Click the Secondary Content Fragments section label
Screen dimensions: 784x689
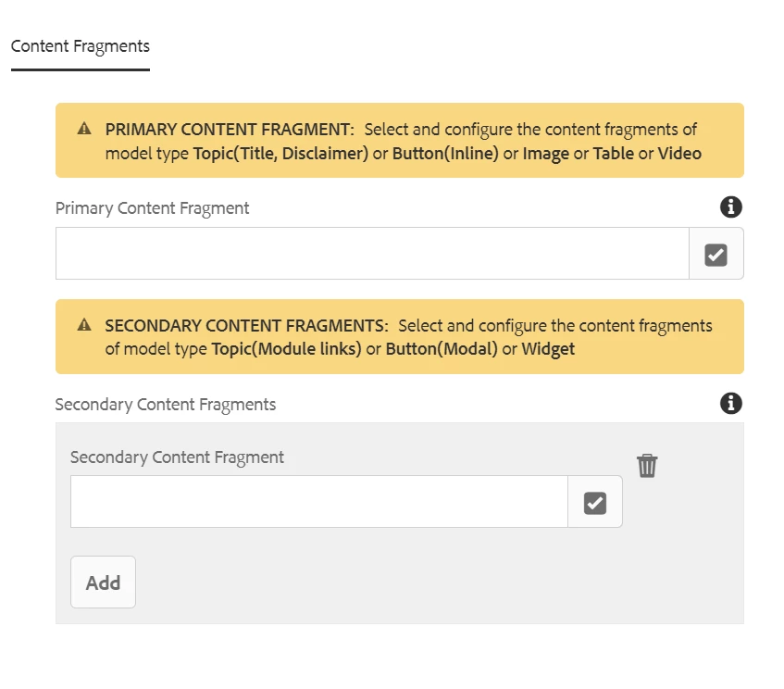166,405
